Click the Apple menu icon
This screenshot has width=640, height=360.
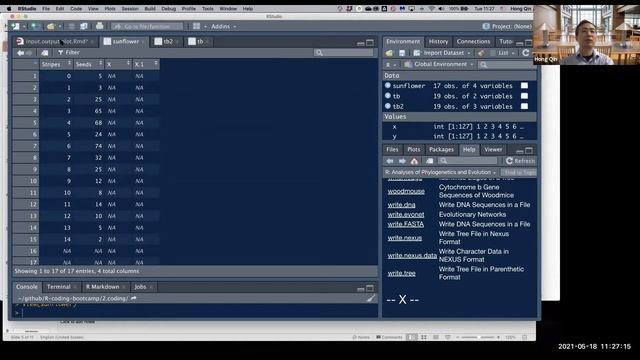coord(9,9)
